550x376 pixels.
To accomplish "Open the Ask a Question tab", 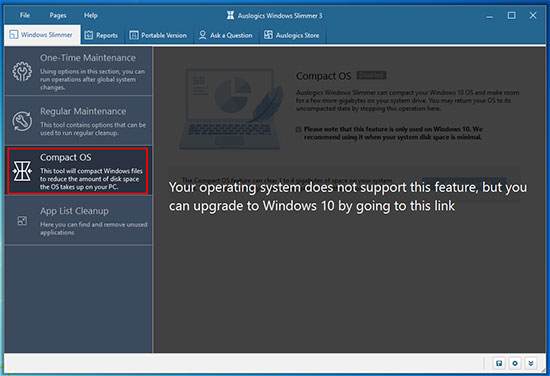I will coord(226,35).
